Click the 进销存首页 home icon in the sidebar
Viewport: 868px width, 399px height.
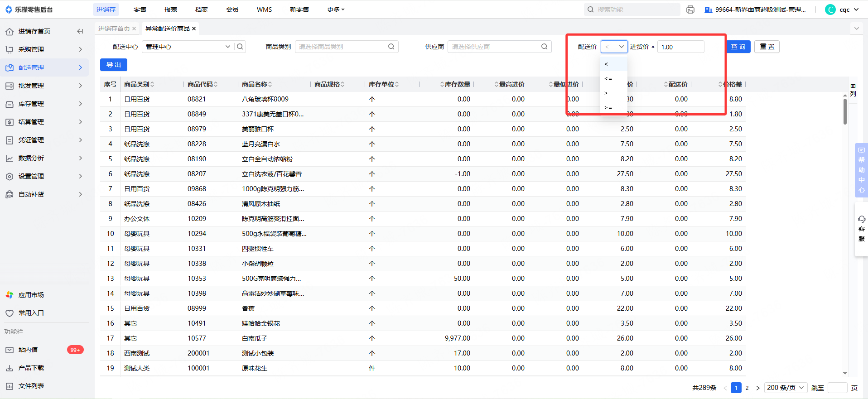pos(10,31)
